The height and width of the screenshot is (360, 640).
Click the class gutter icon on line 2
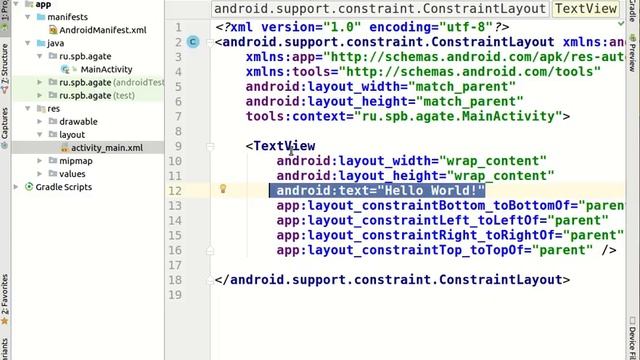[193, 42]
